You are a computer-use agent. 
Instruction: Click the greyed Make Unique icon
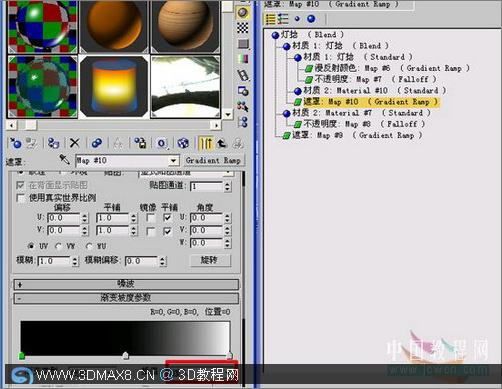pos(118,143)
